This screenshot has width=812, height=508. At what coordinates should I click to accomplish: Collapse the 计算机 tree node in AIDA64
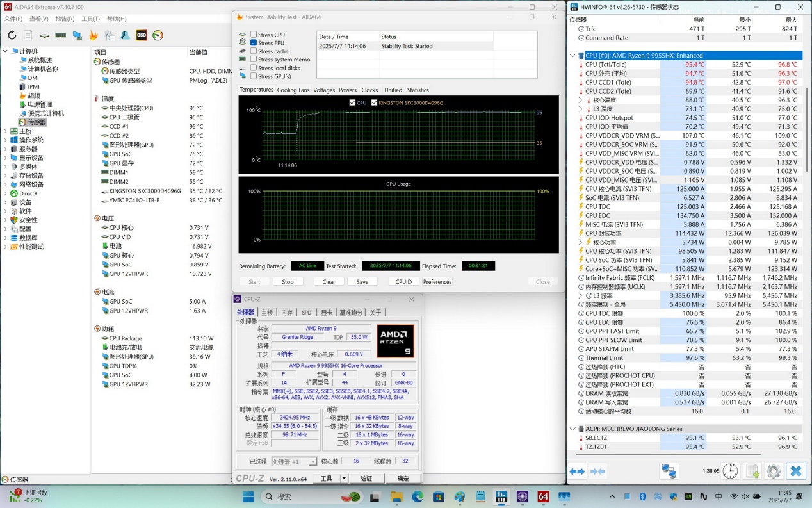pos(6,51)
